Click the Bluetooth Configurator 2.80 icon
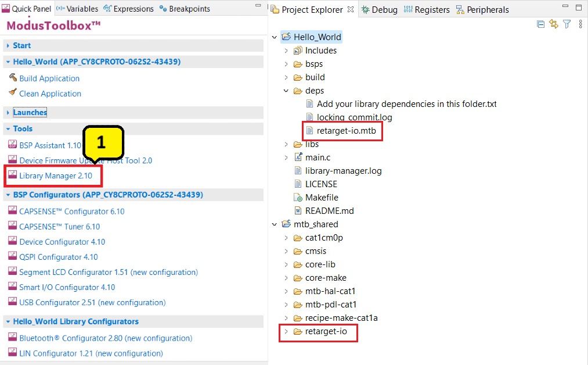The image size is (588, 365). tap(12, 337)
